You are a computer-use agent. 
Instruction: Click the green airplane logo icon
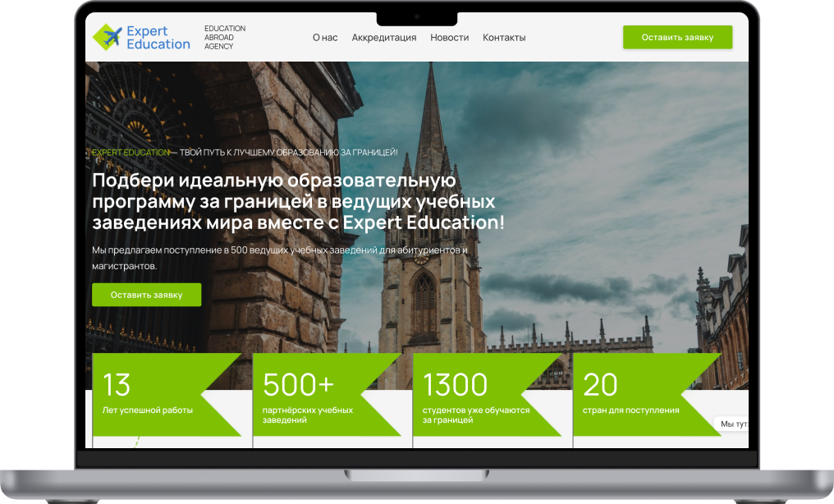[108, 37]
